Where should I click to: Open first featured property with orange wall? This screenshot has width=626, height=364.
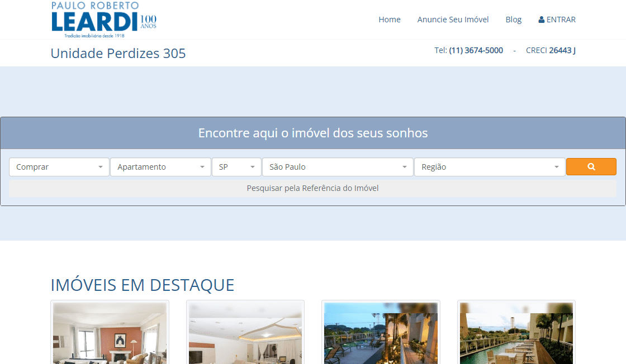pyautogui.click(x=110, y=333)
